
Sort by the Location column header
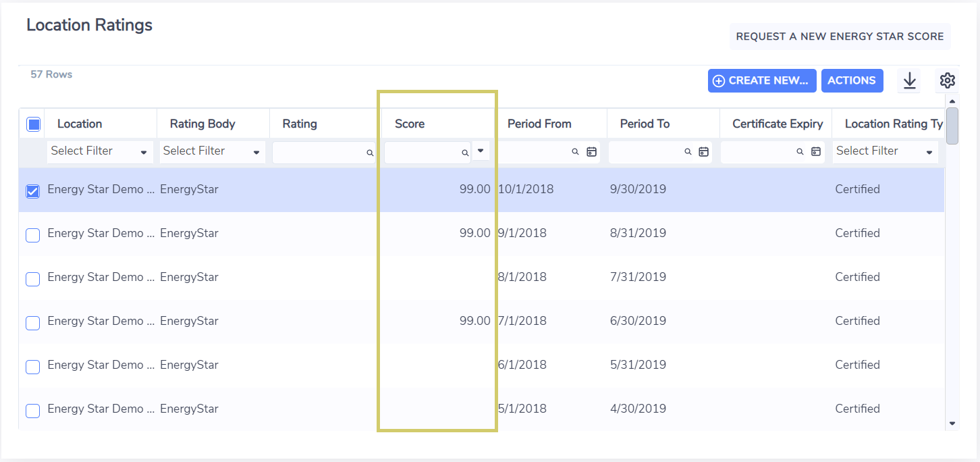click(x=80, y=124)
